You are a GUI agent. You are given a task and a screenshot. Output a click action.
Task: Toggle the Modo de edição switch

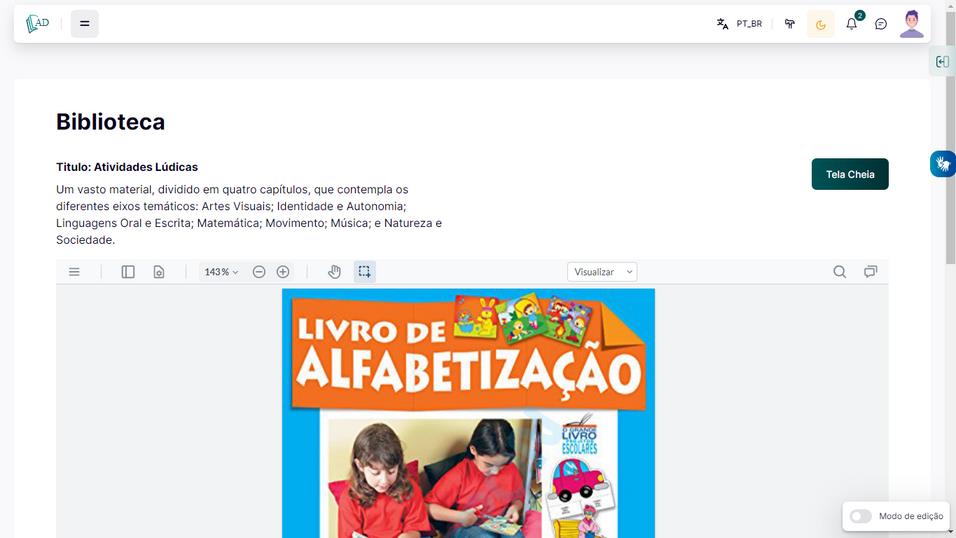tap(860, 516)
